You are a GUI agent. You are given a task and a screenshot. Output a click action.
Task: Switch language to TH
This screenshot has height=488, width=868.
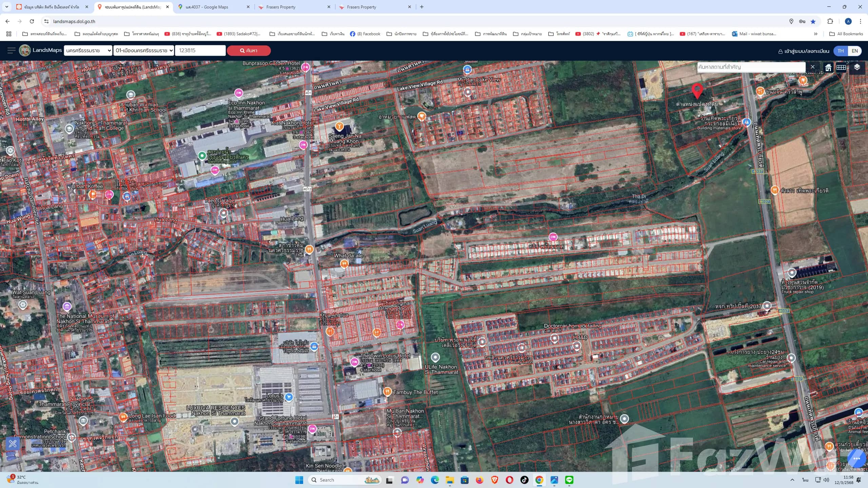(841, 51)
